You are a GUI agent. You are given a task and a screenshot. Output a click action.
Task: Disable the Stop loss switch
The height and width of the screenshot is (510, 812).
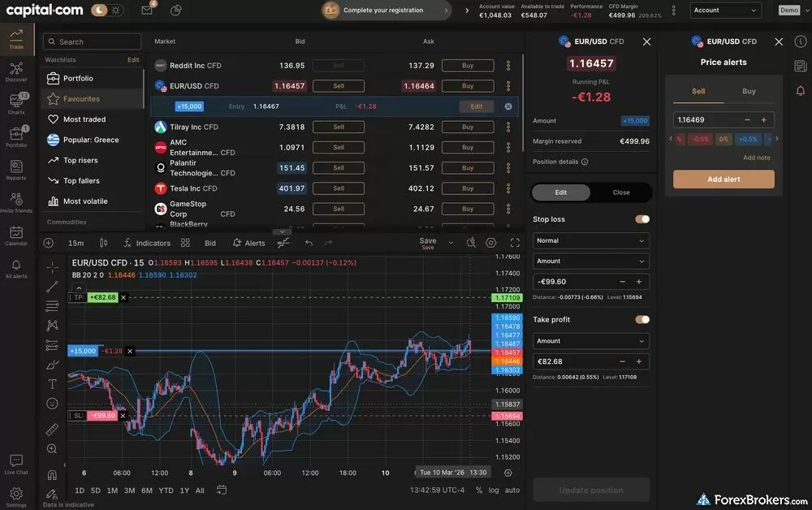pos(642,219)
